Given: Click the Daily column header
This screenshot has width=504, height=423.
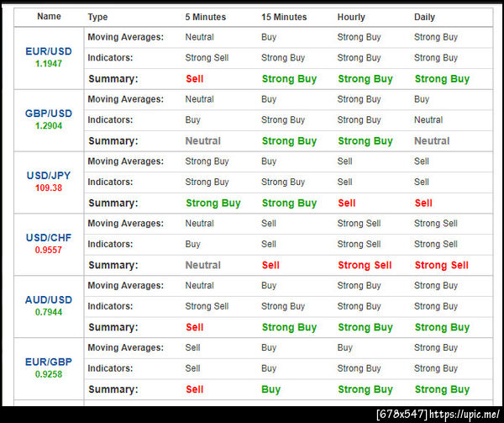Looking at the screenshot, I should [x=424, y=17].
